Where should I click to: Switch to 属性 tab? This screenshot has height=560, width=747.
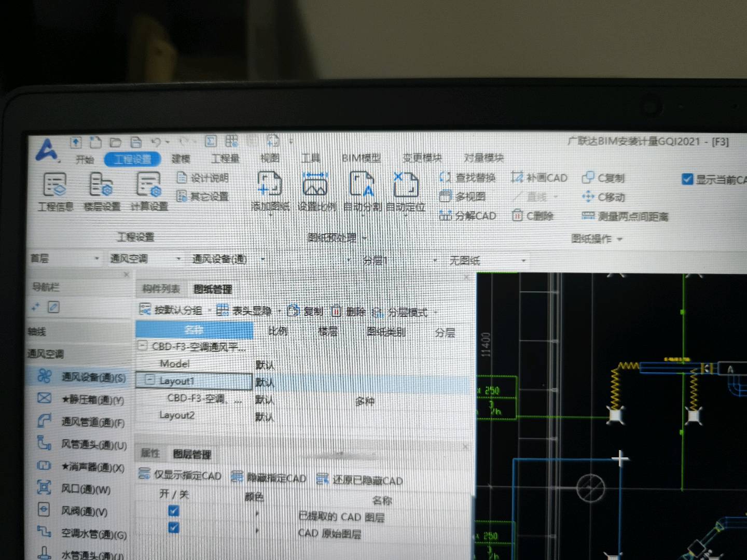150,453
